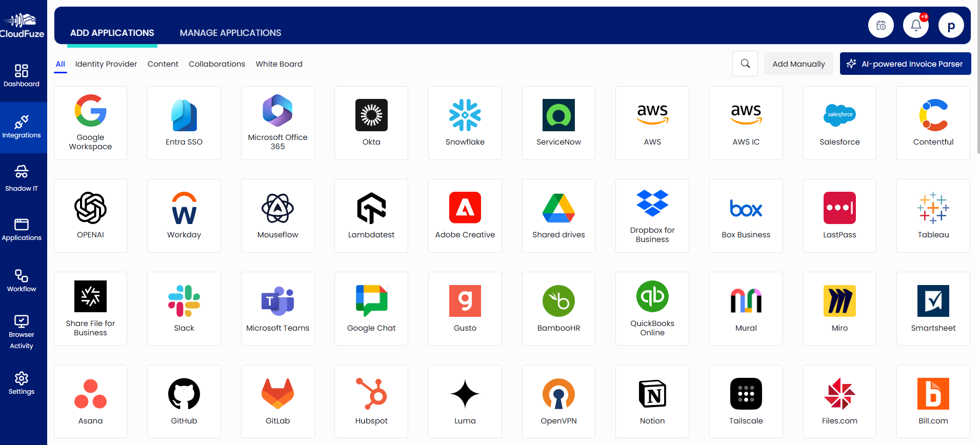The image size is (980, 445).
Task: Select the AWS IC app card
Action: 746,123
